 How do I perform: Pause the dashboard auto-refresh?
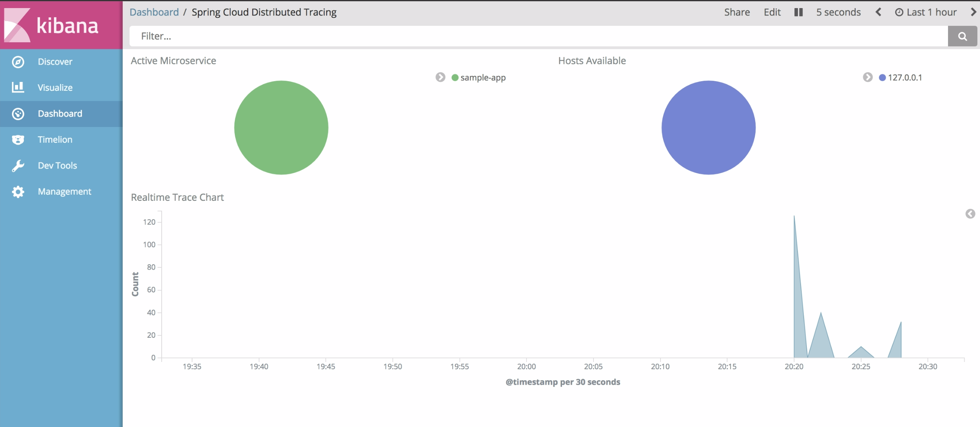798,12
